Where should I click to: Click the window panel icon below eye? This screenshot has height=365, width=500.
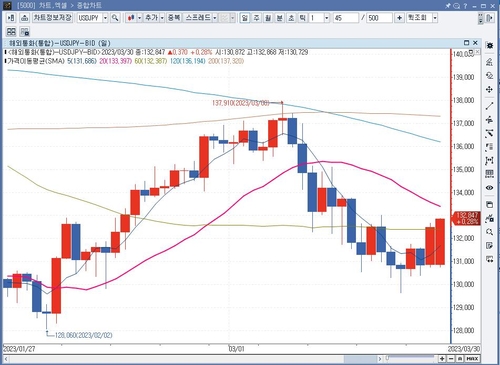pos(489,204)
